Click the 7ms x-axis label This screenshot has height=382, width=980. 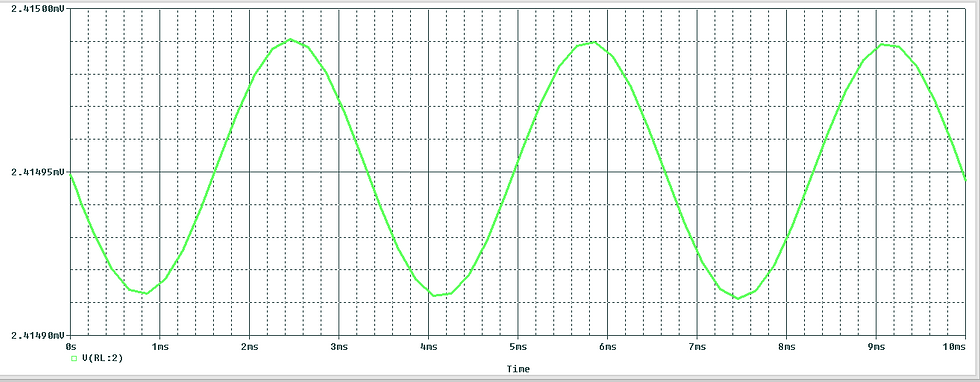(697, 346)
